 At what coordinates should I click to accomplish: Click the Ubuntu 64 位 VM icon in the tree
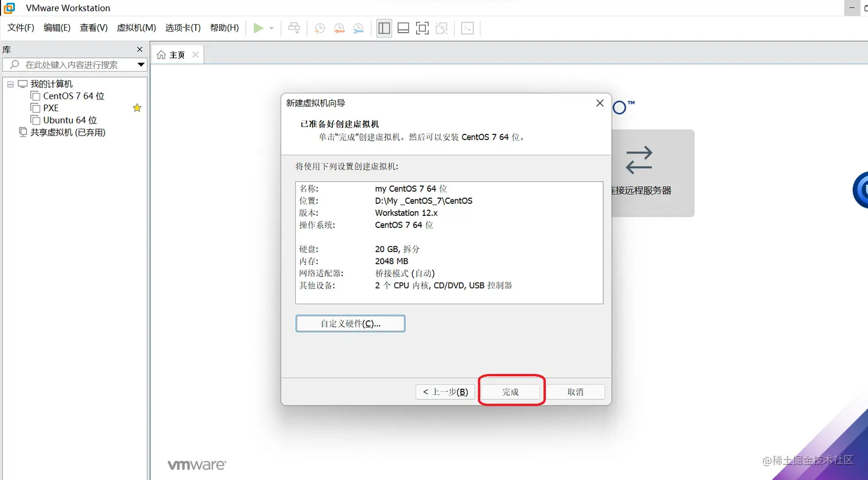[35, 120]
